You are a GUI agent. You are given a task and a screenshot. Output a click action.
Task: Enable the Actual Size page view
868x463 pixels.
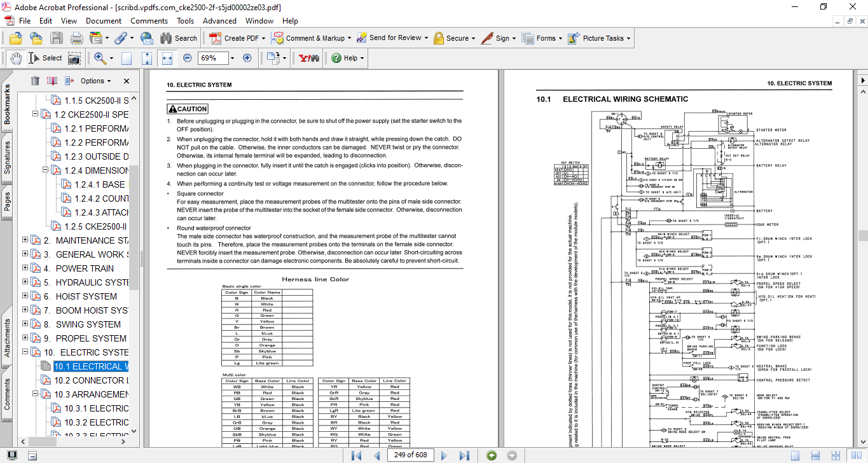[x=127, y=58]
